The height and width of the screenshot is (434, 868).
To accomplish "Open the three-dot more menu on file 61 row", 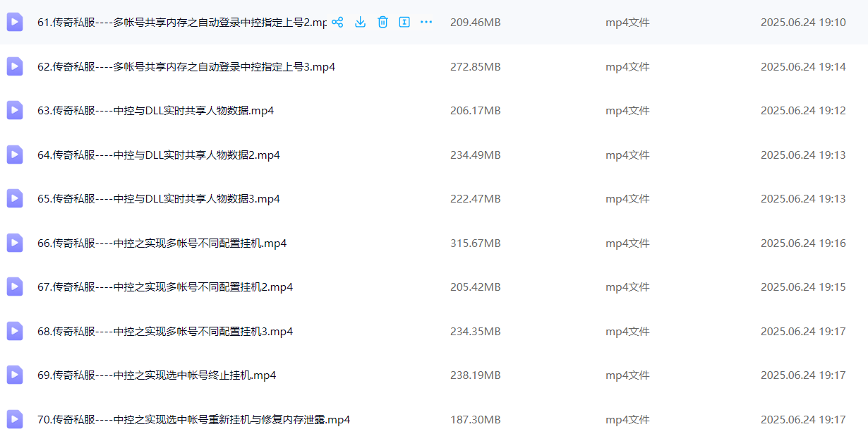I will tap(426, 22).
